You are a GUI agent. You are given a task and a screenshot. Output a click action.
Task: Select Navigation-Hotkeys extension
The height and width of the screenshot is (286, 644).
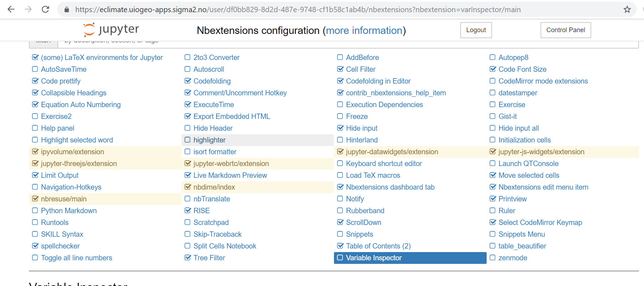click(71, 187)
